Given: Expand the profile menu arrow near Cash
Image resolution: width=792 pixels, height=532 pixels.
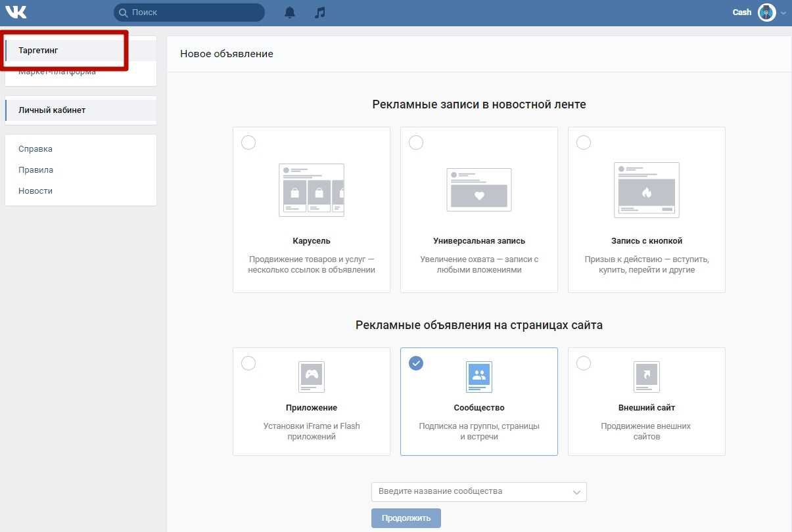Looking at the screenshot, I should [783, 13].
